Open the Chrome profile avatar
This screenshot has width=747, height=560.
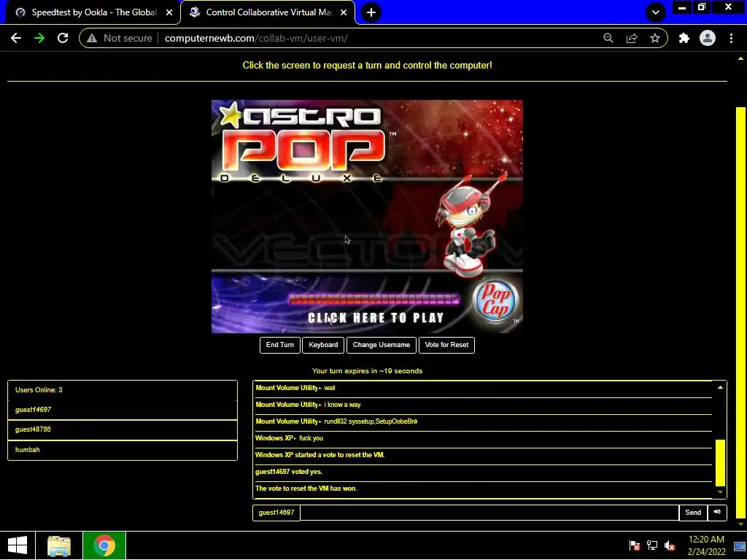(708, 38)
